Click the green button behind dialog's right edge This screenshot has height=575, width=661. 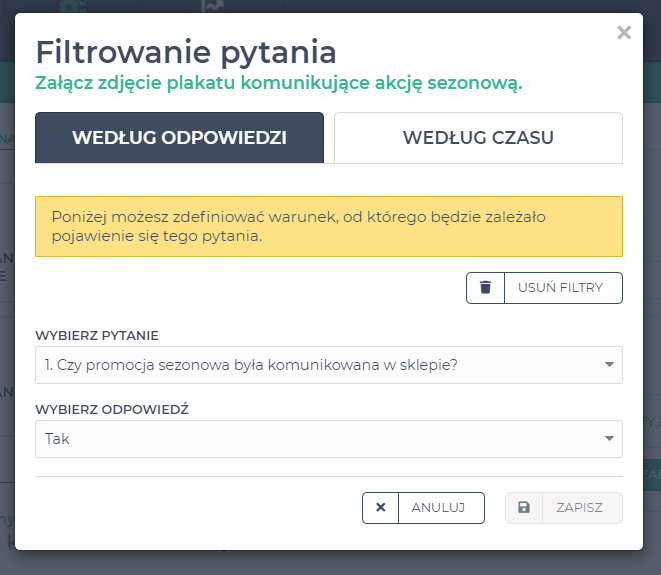[651, 473]
